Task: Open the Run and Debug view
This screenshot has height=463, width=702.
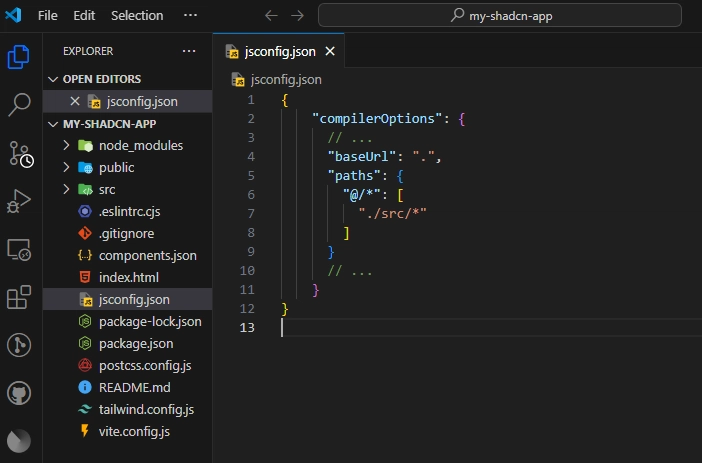Action: point(19,201)
